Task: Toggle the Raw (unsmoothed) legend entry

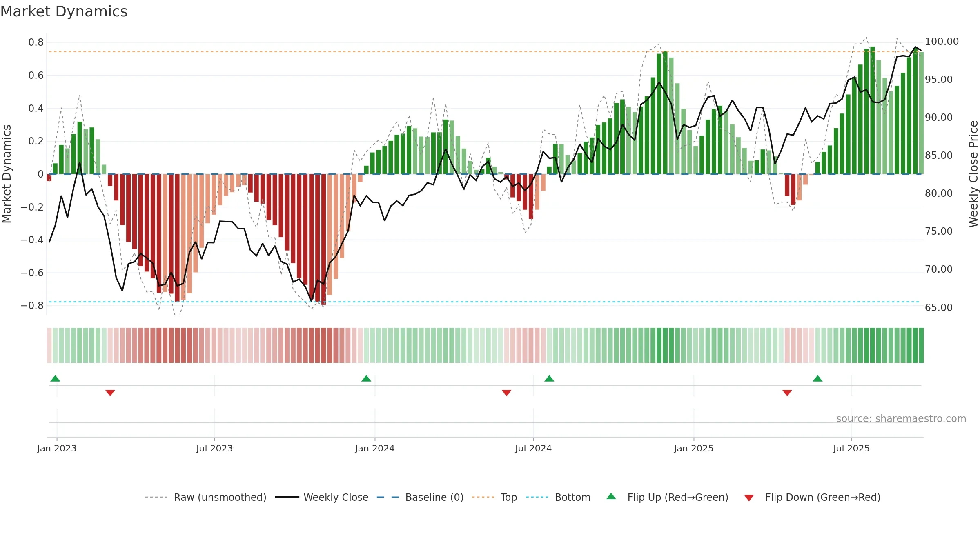Action: click(205, 497)
